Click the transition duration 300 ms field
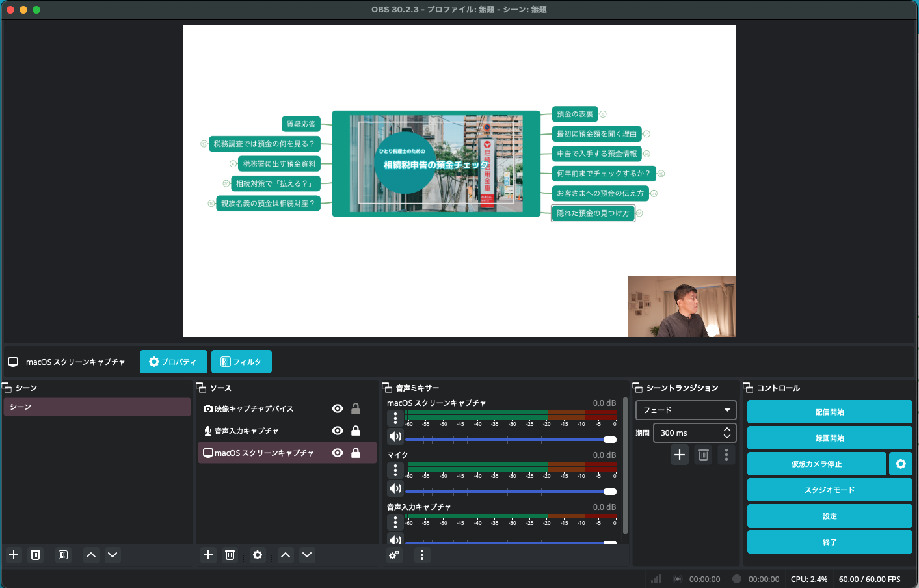 pos(688,433)
